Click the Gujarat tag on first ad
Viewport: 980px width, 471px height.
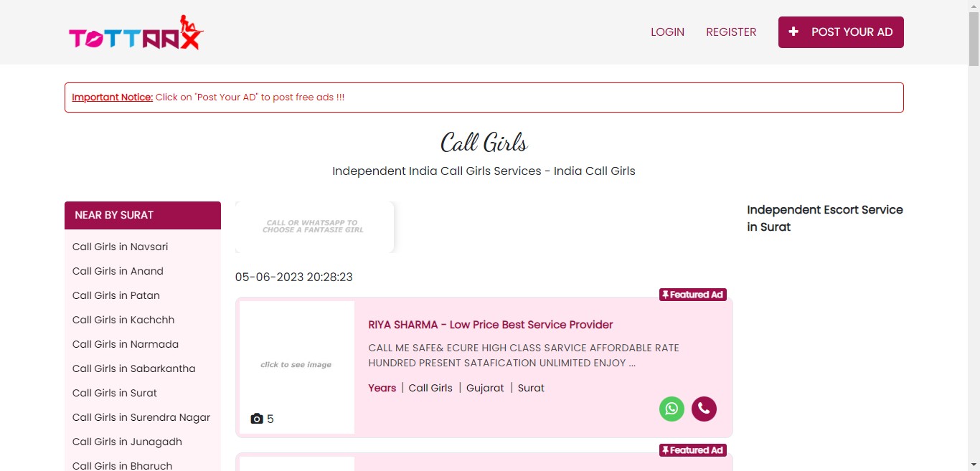coord(485,388)
